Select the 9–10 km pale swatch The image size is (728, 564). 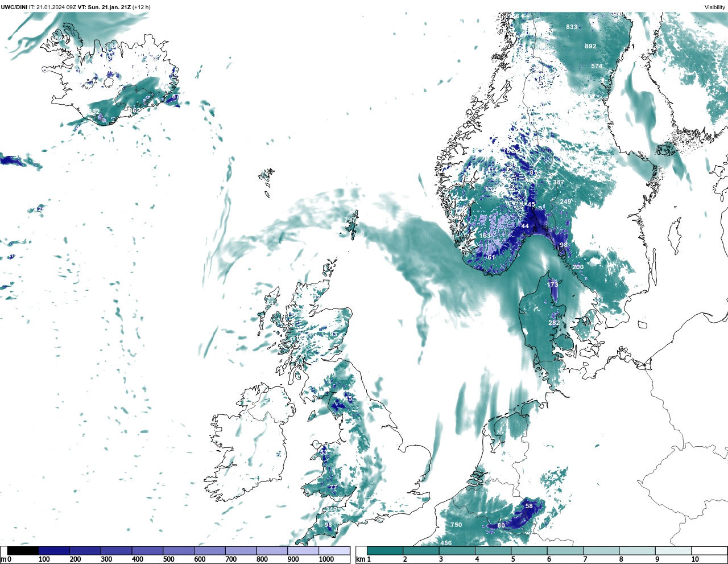[673, 551]
